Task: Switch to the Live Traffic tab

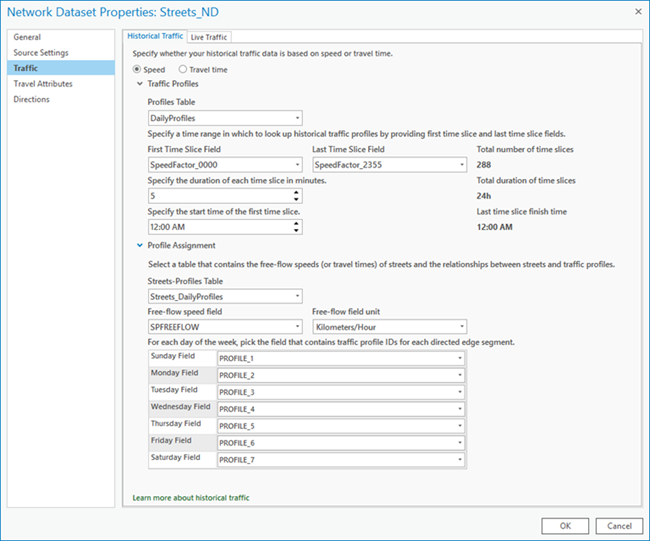Action: tap(209, 37)
